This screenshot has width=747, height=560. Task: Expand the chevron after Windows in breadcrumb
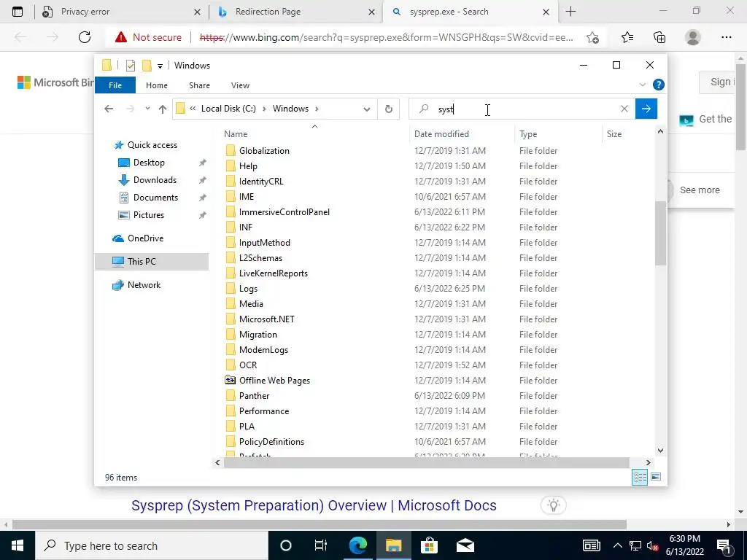click(317, 109)
